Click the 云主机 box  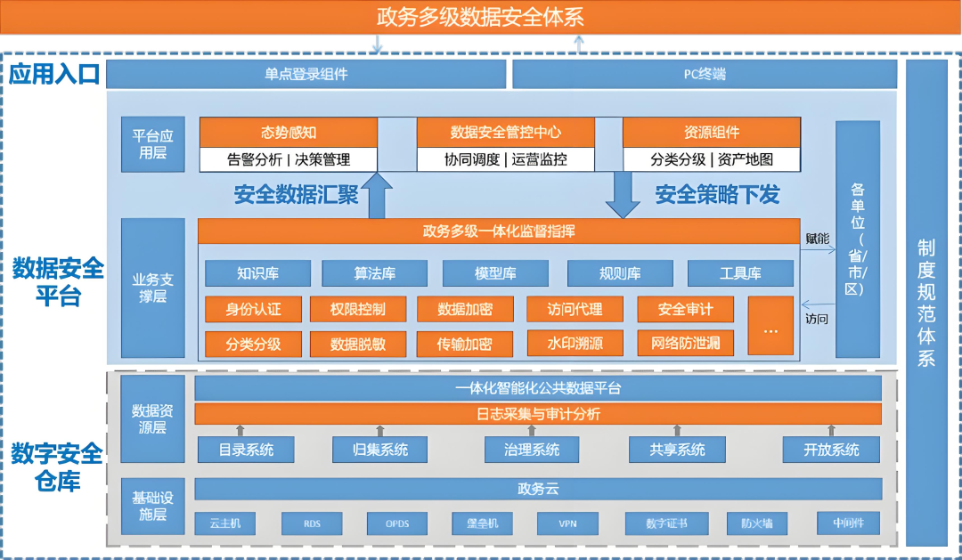tap(225, 523)
